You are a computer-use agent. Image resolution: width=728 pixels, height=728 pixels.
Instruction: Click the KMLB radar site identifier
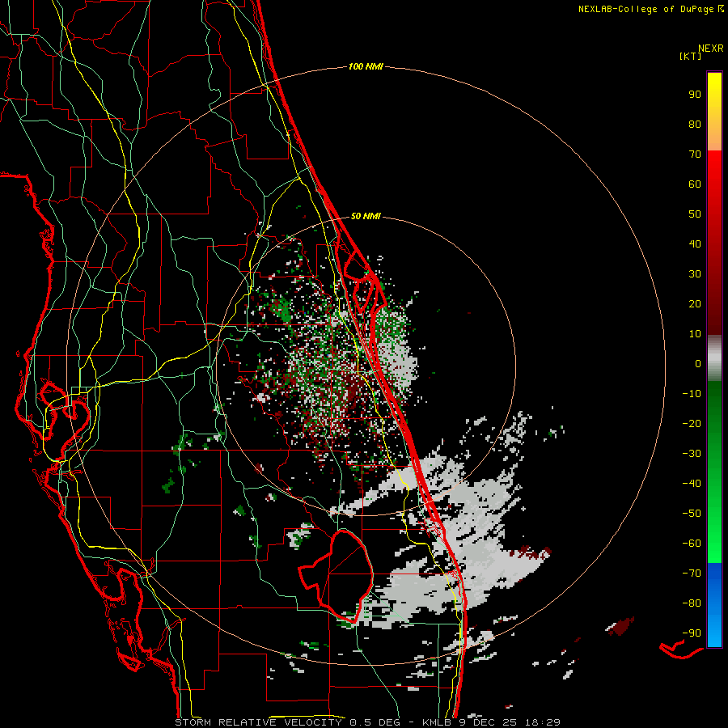pyautogui.click(x=437, y=722)
